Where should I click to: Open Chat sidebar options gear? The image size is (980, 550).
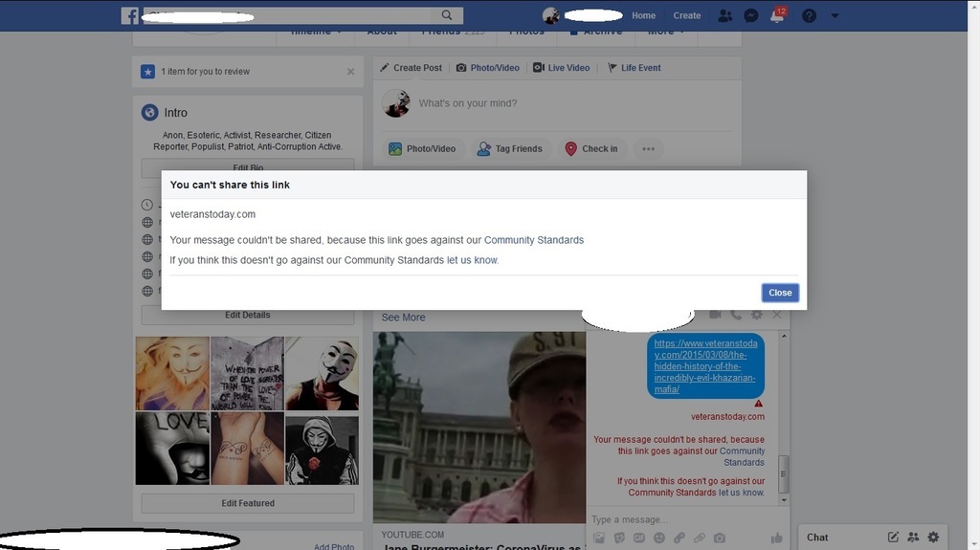tap(933, 538)
